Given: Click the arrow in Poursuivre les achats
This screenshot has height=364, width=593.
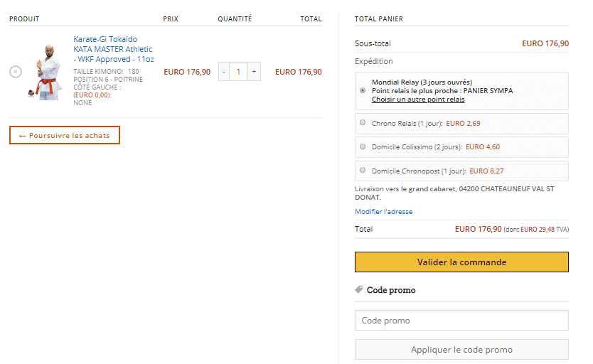Looking at the screenshot, I should 22,136.
